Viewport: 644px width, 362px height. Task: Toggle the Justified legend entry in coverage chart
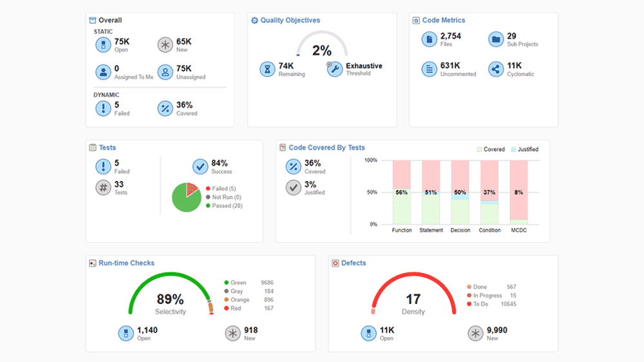pos(524,149)
